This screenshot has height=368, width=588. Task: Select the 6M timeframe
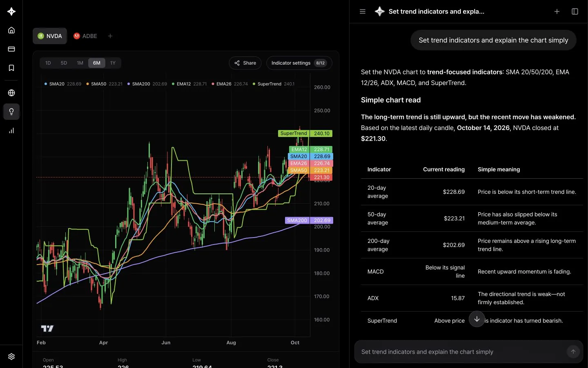97,63
